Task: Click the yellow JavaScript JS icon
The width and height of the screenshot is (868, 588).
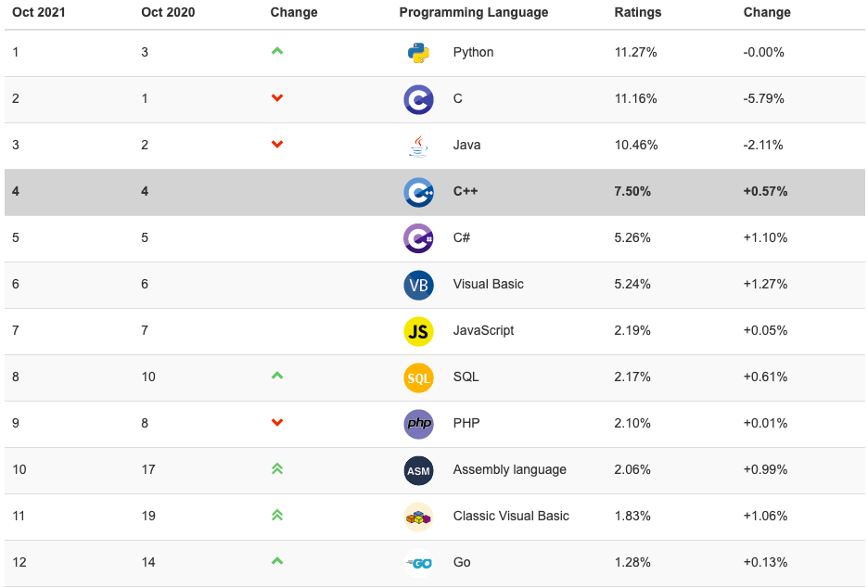Action: [x=418, y=331]
